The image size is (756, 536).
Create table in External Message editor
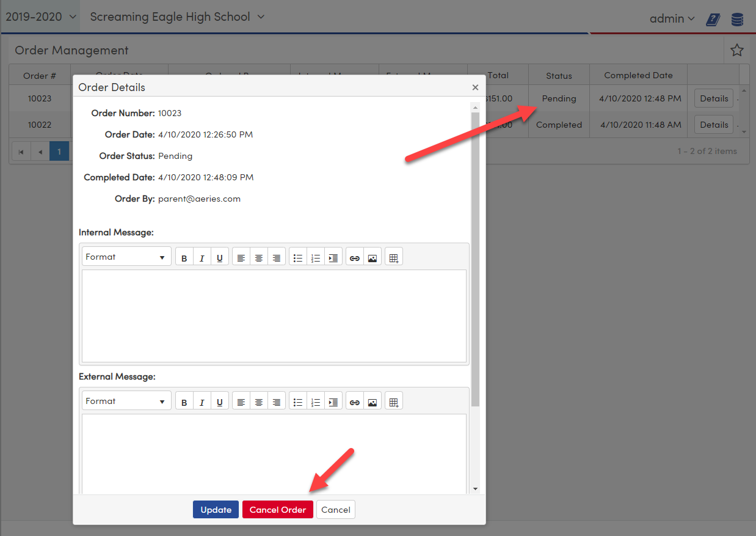point(394,402)
